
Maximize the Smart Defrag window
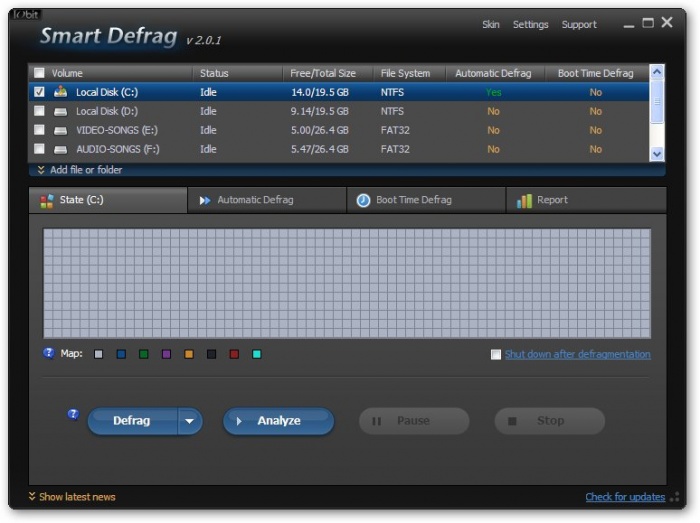point(648,23)
